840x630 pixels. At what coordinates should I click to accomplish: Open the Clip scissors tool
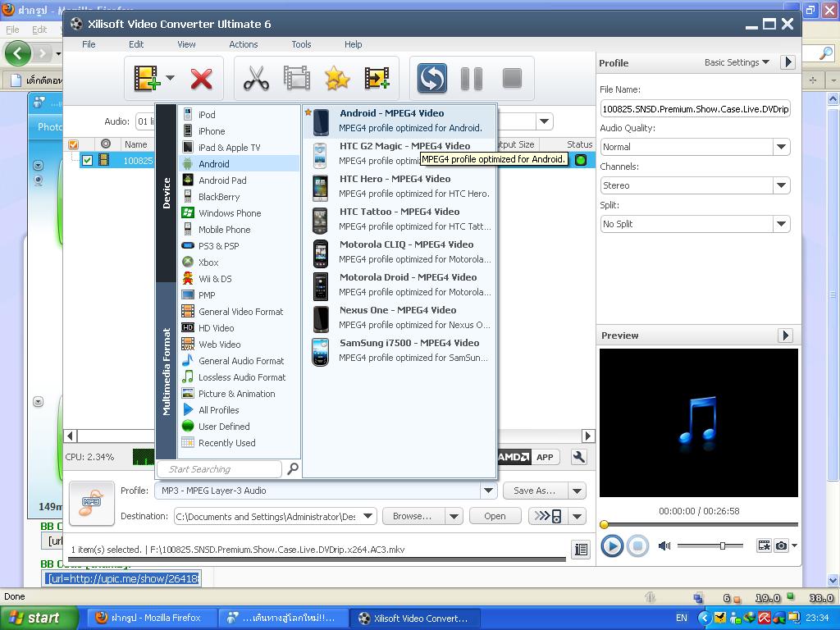tap(256, 78)
